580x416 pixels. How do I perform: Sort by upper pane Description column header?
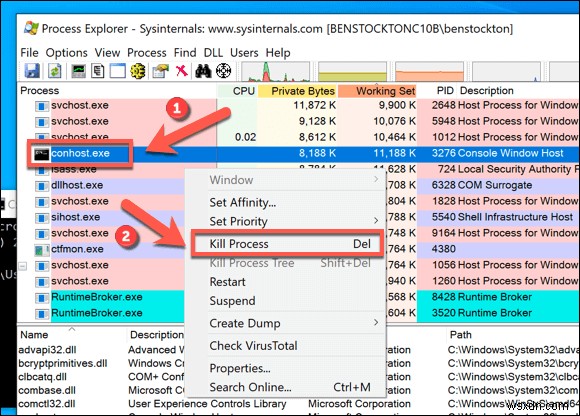click(518, 91)
